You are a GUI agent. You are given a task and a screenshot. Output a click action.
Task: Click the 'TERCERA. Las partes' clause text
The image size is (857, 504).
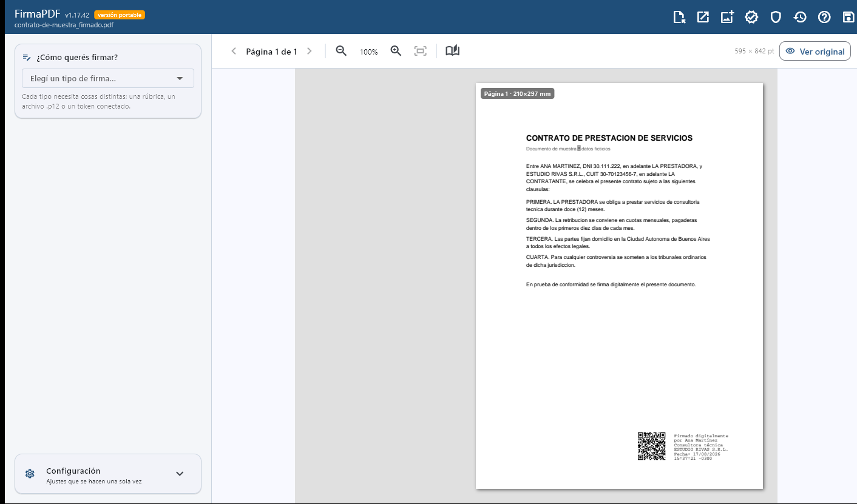[x=618, y=243]
